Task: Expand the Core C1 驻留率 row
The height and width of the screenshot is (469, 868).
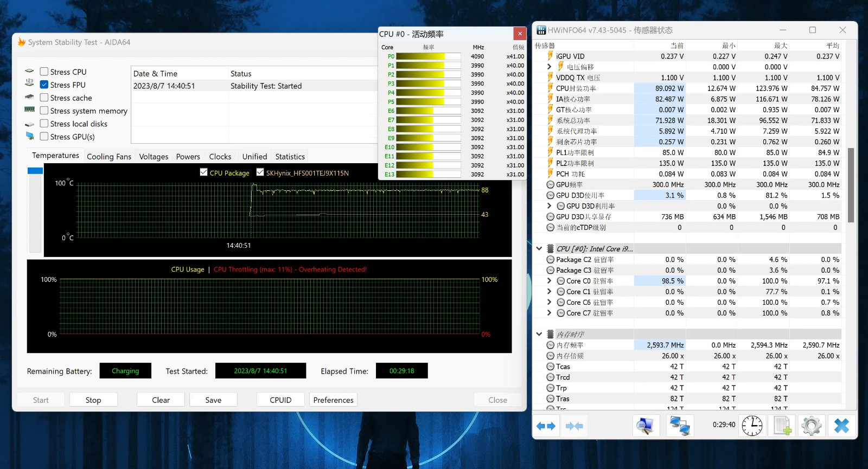Action: [550, 292]
